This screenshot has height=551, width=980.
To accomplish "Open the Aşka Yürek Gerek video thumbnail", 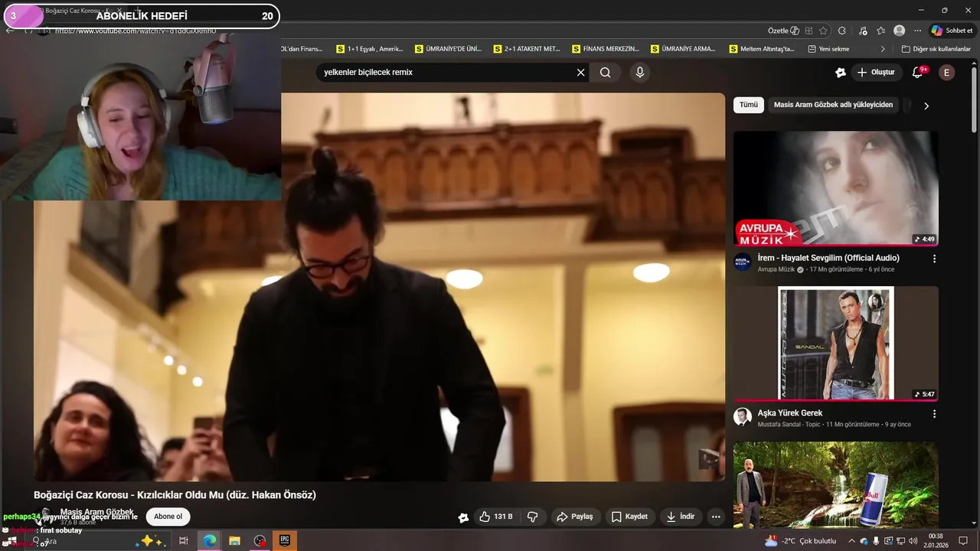I will 836,344.
